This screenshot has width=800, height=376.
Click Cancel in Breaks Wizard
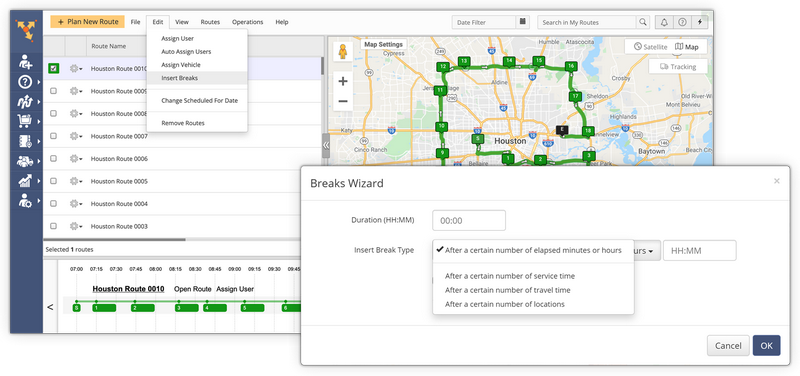coord(728,345)
